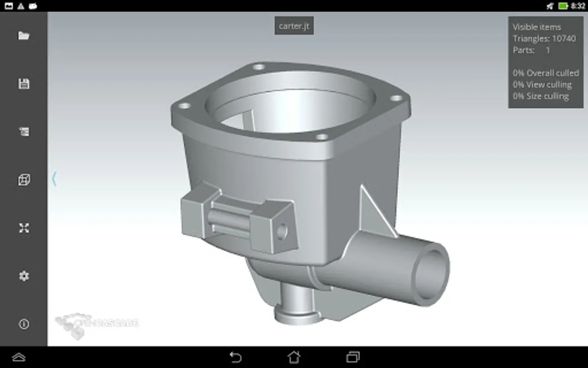This screenshot has height=368, width=588.
Task: Tap the battery icon in status bar
Action: coord(563,6)
